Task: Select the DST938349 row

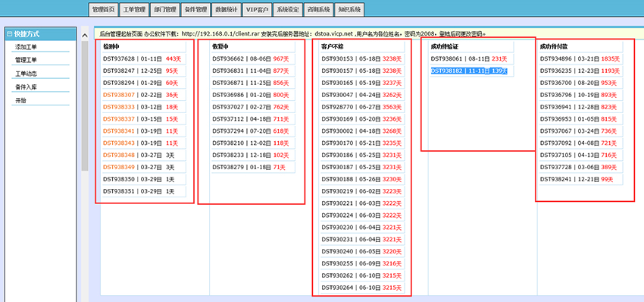Action: tap(144, 168)
